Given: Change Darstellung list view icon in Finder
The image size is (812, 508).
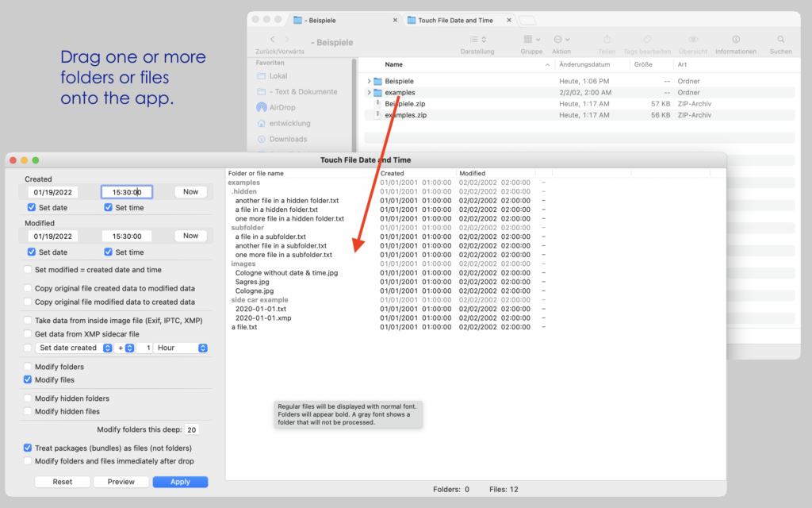Looking at the screenshot, I should click(x=477, y=40).
